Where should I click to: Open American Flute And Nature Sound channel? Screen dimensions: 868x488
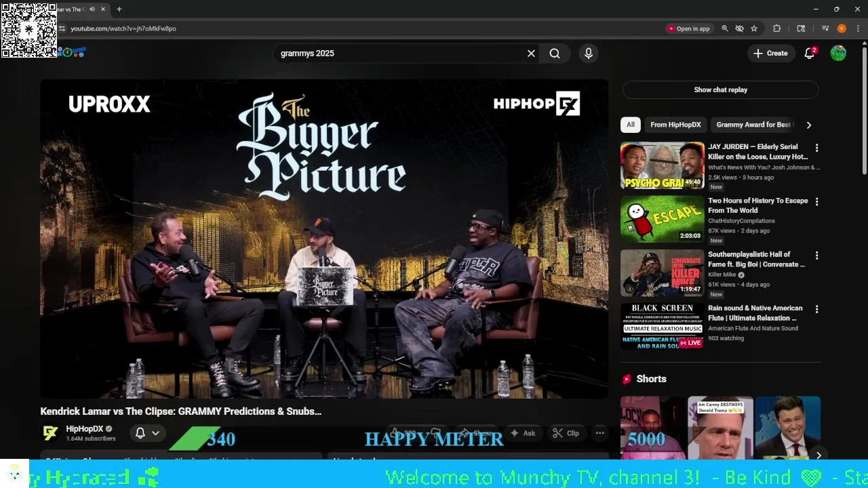(753, 328)
